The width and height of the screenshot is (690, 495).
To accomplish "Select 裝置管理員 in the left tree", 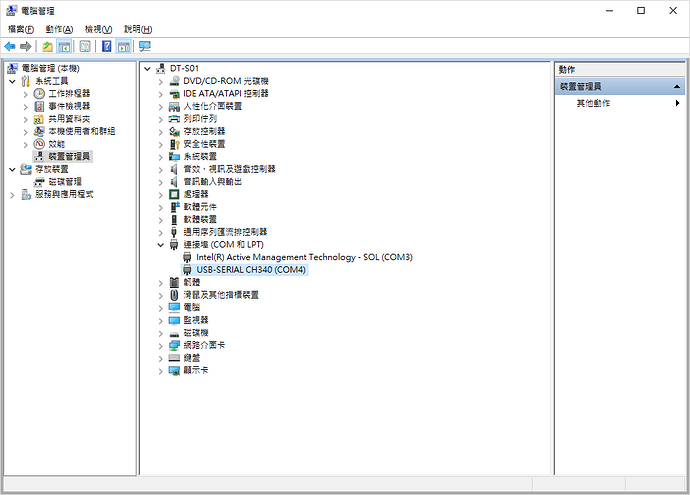I will click(x=69, y=156).
